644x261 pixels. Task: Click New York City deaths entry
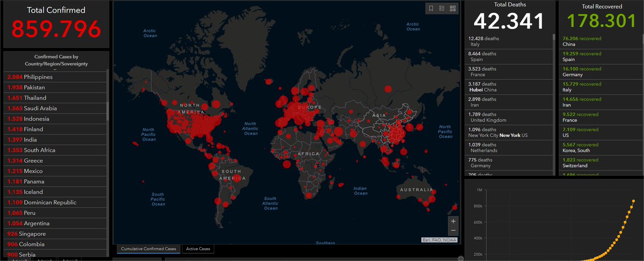point(509,132)
